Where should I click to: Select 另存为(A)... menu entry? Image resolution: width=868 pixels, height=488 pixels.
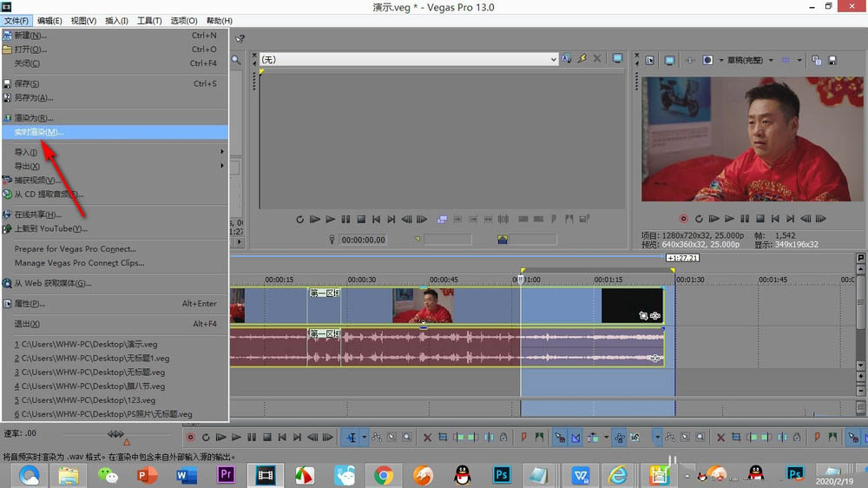(x=115, y=97)
